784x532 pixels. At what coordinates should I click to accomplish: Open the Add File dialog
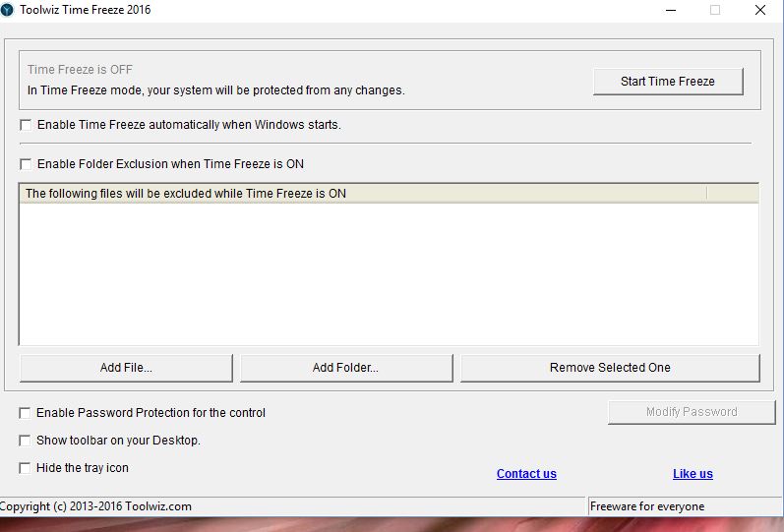[x=126, y=368]
